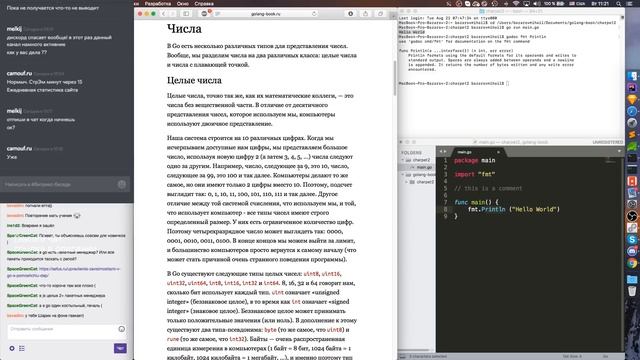Click the terminal prompt line
Viewport: 640px width, 360px height.
[454, 83]
